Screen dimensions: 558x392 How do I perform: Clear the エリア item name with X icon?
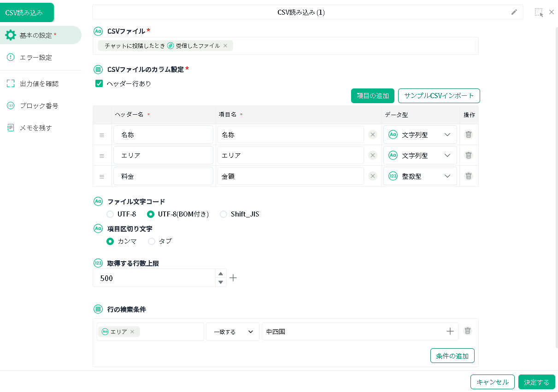pos(373,155)
